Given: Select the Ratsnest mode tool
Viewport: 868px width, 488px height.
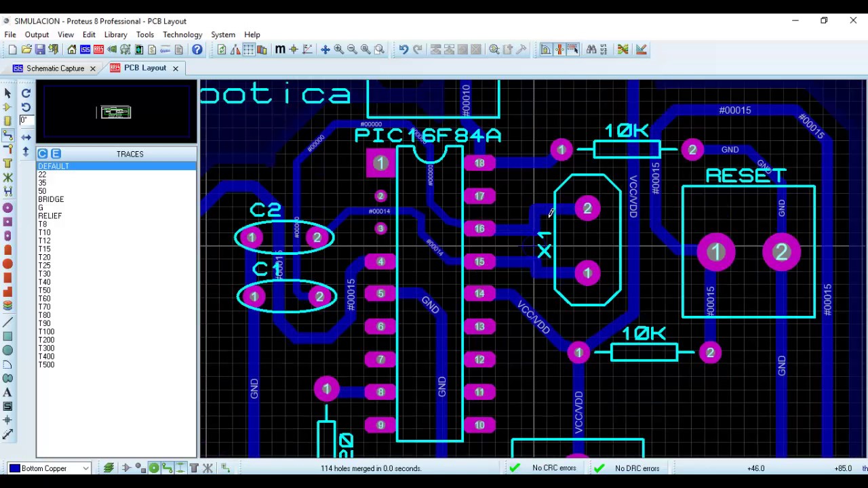Looking at the screenshot, I should pos(7,178).
